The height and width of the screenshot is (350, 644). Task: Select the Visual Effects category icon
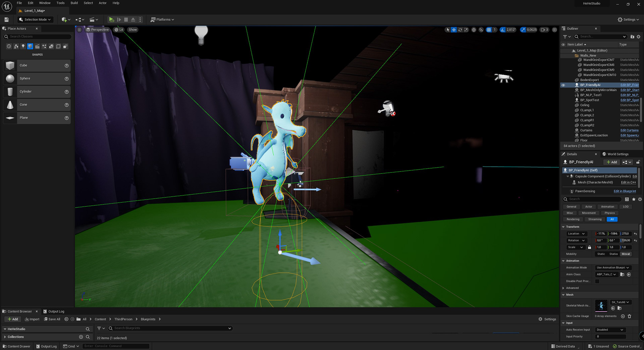[x=44, y=46]
